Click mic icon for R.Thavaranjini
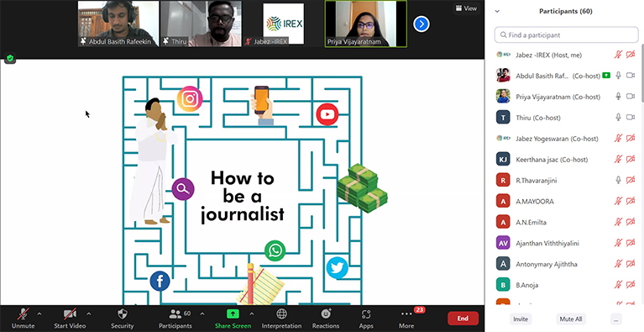 point(618,181)
